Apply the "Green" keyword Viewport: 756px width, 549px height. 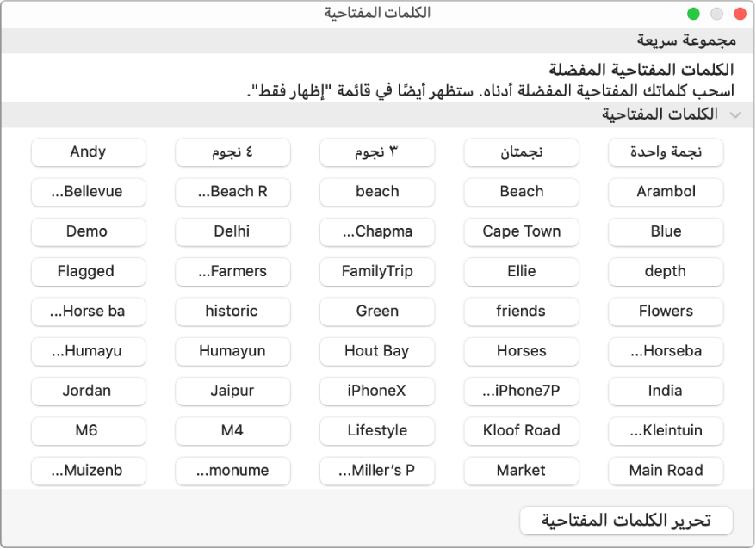377,312
